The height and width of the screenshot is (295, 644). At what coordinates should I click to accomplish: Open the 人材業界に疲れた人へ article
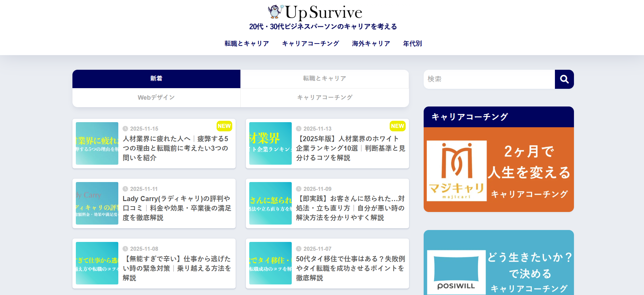[175, 148]
